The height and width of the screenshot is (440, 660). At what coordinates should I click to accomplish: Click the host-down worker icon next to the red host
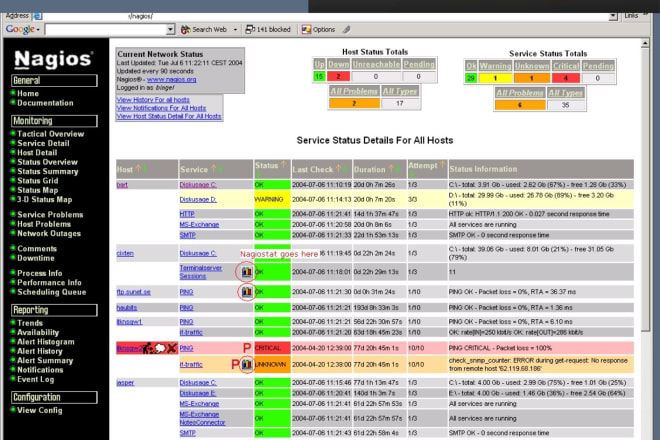pyautogui.click(x=148, y=348)
